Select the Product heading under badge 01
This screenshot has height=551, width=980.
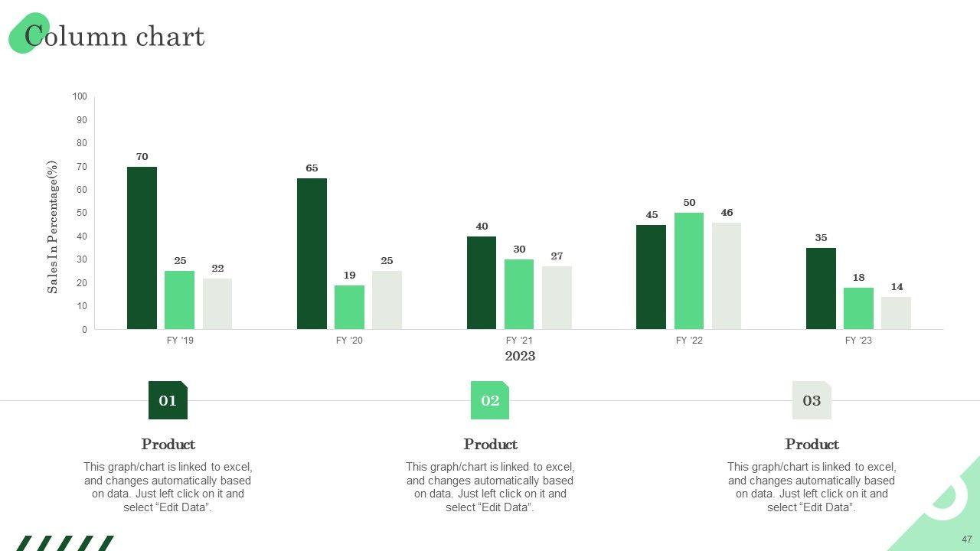168,445
